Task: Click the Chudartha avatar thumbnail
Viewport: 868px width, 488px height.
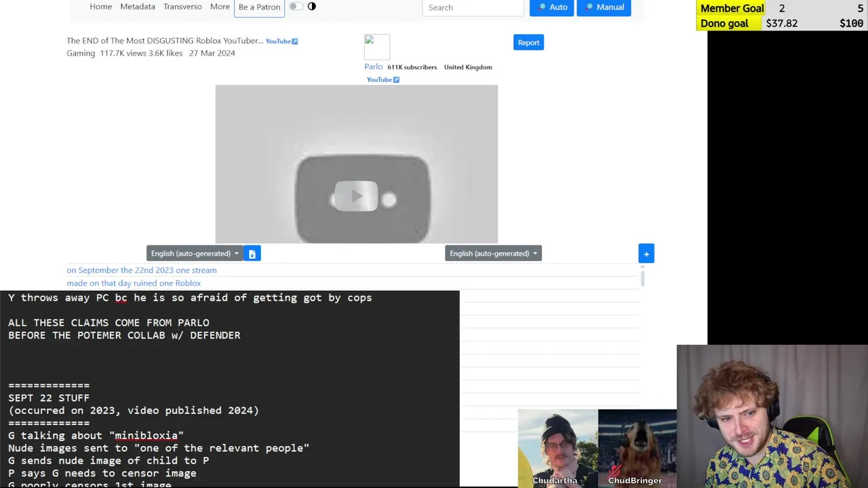Action: click(557, 448)
